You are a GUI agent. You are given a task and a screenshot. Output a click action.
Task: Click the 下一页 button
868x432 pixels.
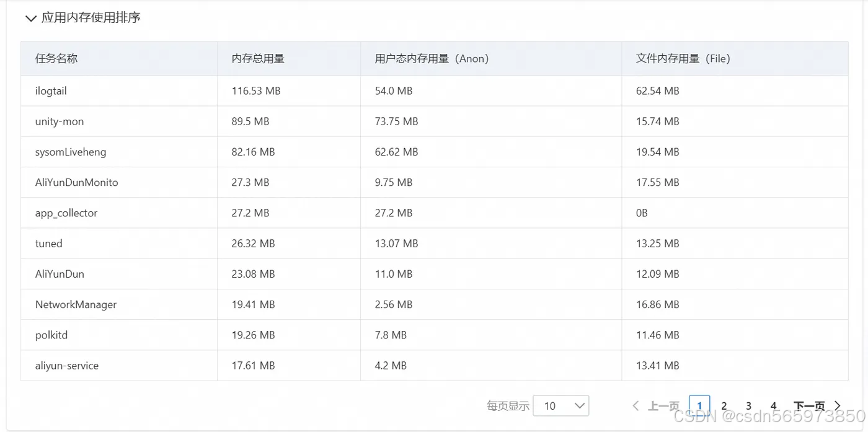tap(809, 406)
